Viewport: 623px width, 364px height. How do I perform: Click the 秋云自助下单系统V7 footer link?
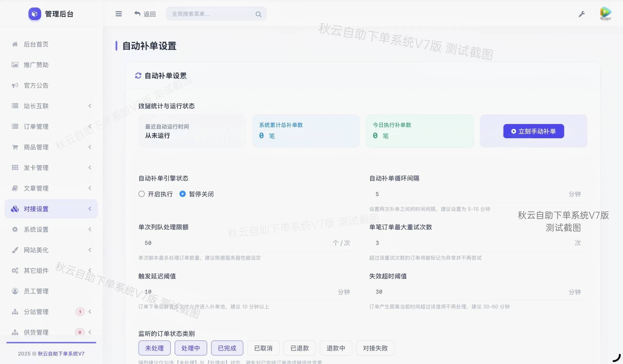click(x=61, y=353)
